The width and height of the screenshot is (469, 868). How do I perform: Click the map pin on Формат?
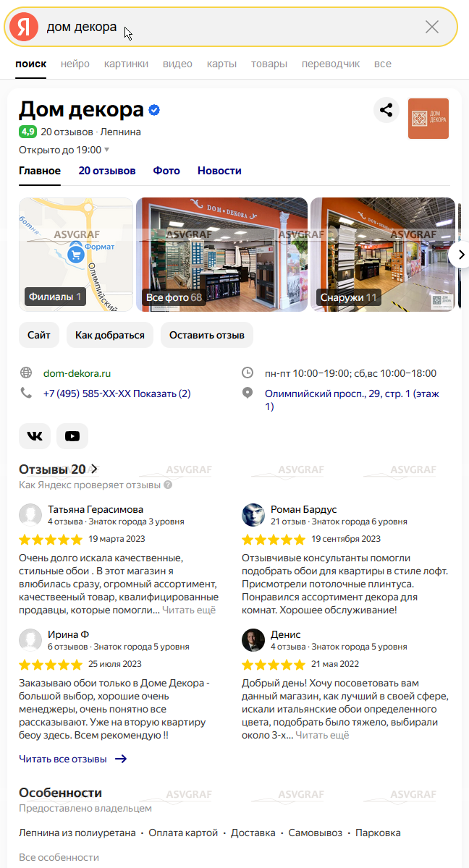point(75,254)
